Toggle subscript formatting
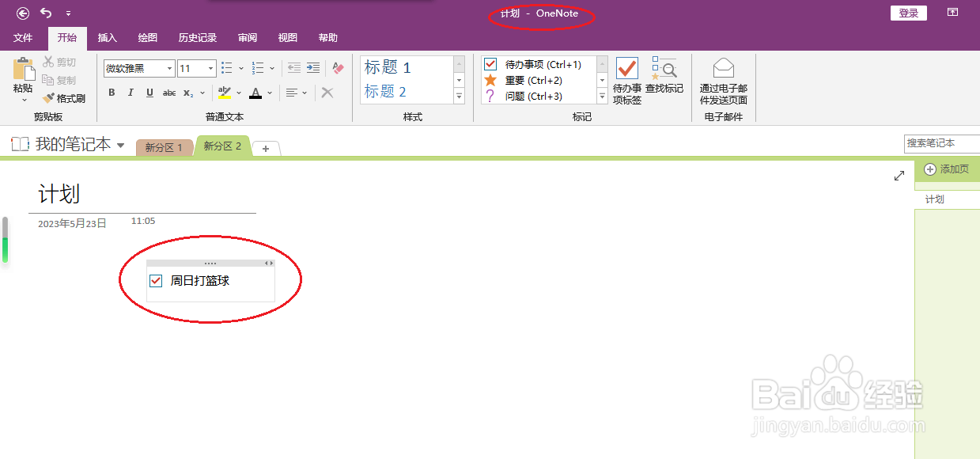The height and width of the screenshot is (459, 980). click(x=188, y=93)
